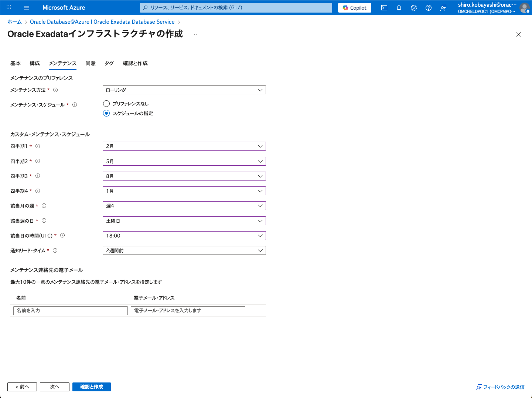The image size is (532, 398).
Task: Select the プリファレンスなし radio button
Action: tap(106, 104)
